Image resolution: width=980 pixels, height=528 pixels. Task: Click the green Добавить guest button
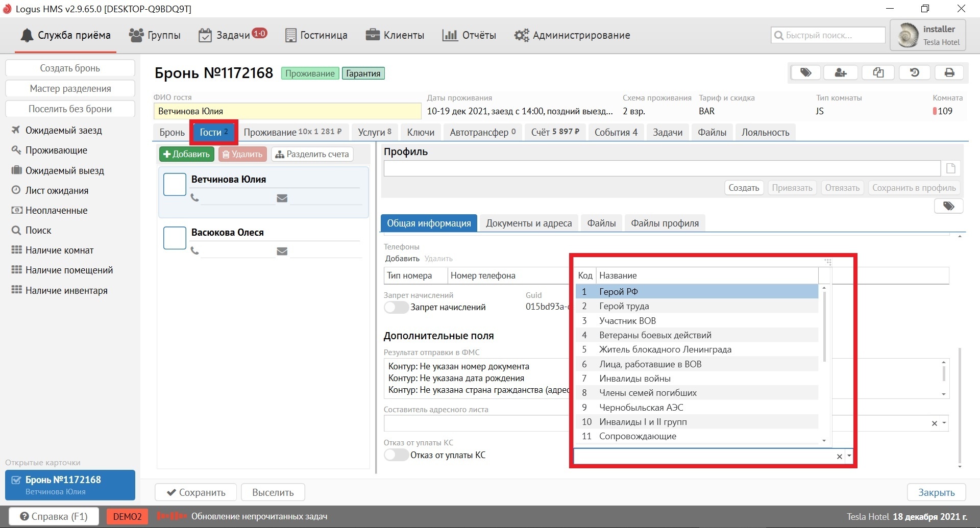[186, 154]
